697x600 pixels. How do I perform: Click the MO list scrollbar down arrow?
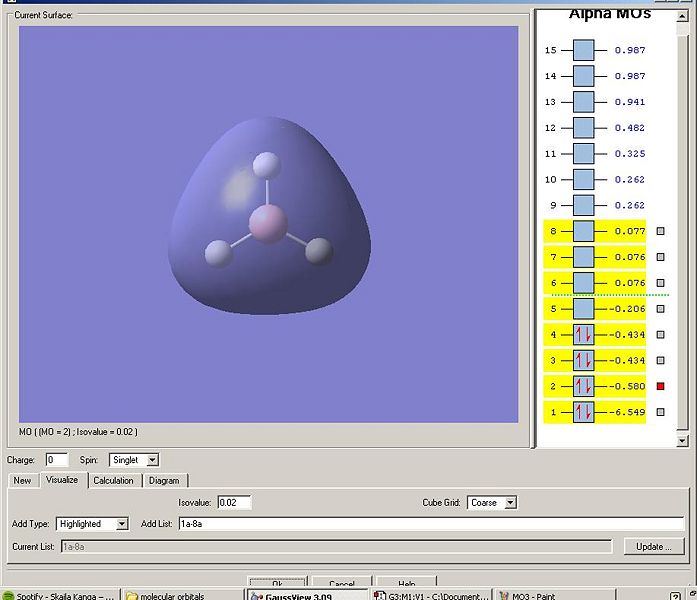click(x=682, y=441)
